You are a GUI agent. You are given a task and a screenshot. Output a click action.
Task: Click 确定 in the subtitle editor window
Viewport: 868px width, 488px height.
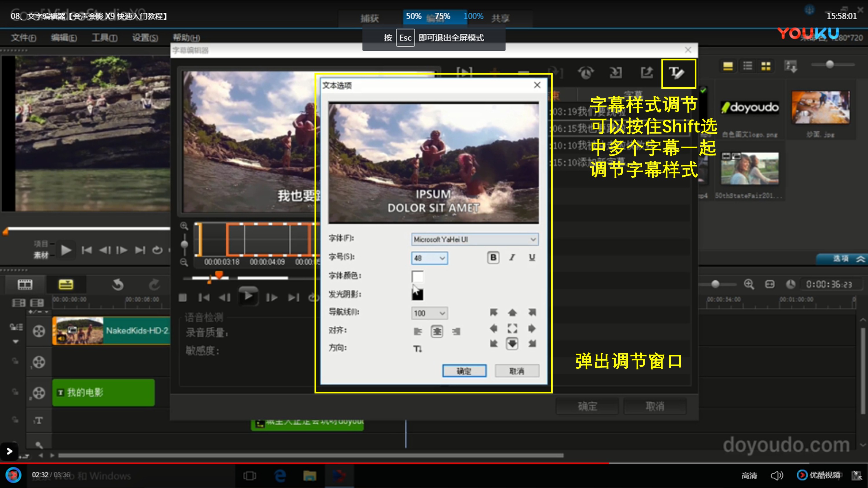587,406
